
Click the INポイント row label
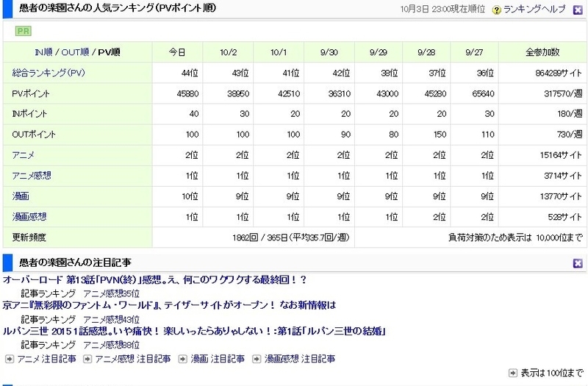(29, 114)
